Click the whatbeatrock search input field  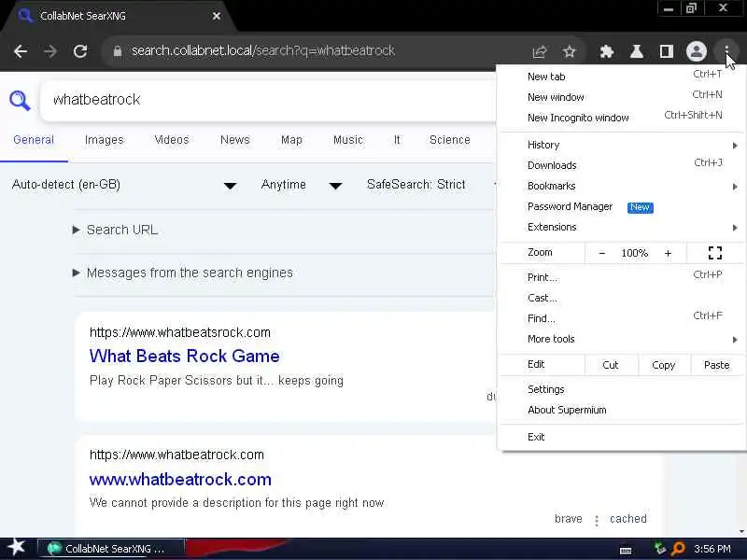(269, 100)
